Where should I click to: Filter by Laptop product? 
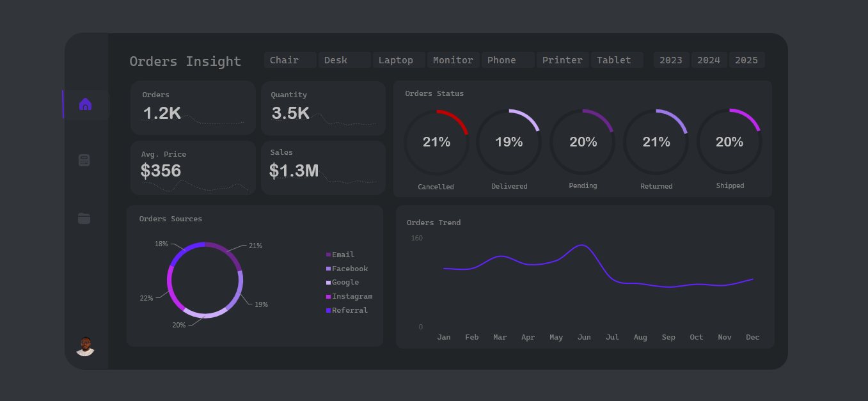pyautogui.click(x=399, y=60)
